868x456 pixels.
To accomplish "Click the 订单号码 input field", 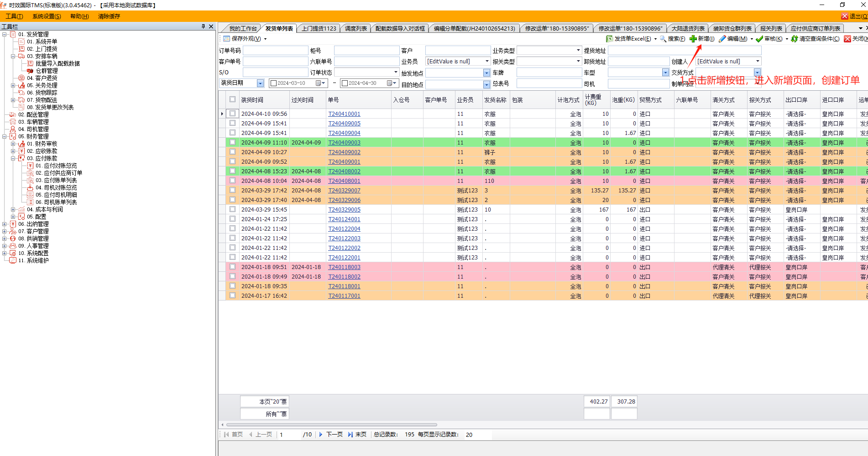I will 275,51.
